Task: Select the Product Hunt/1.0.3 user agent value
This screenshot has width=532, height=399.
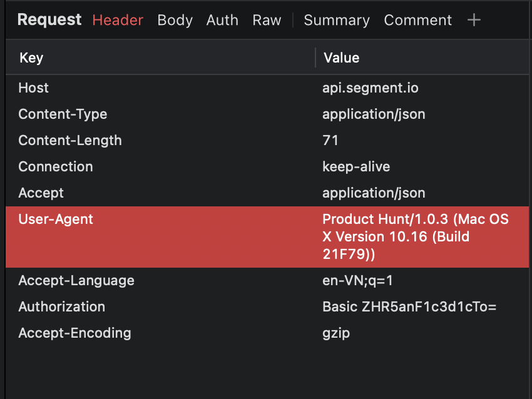Action: [416, 236]
